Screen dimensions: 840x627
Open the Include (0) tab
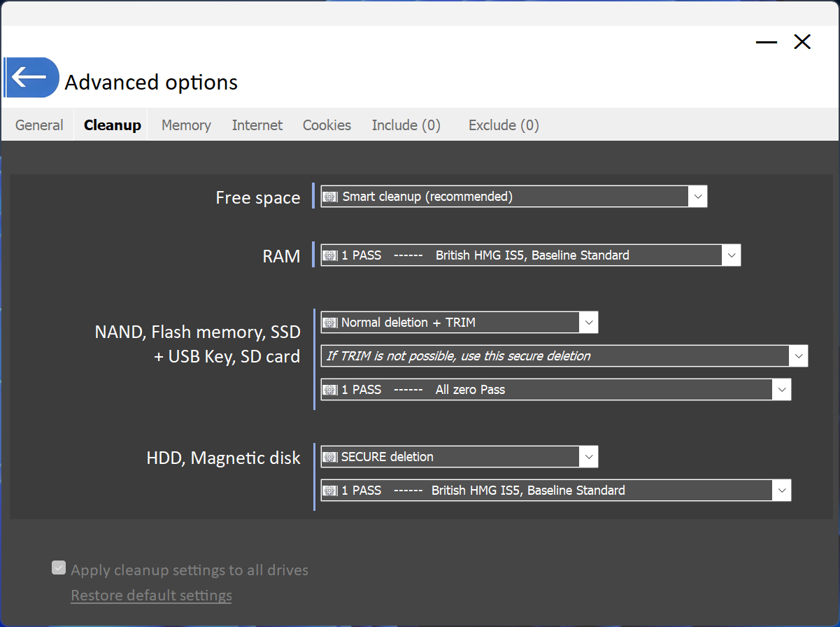[x=406, y=125]
